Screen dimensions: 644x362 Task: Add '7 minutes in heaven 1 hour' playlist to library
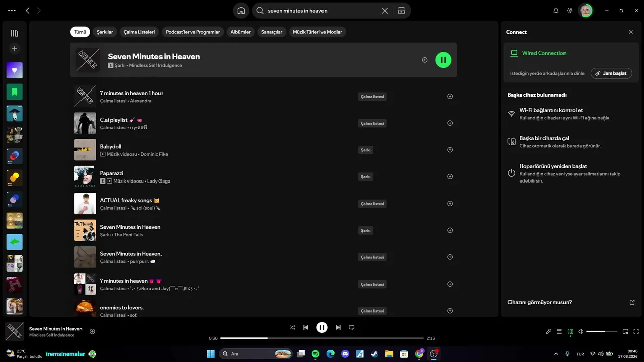[x=450, y=96]
